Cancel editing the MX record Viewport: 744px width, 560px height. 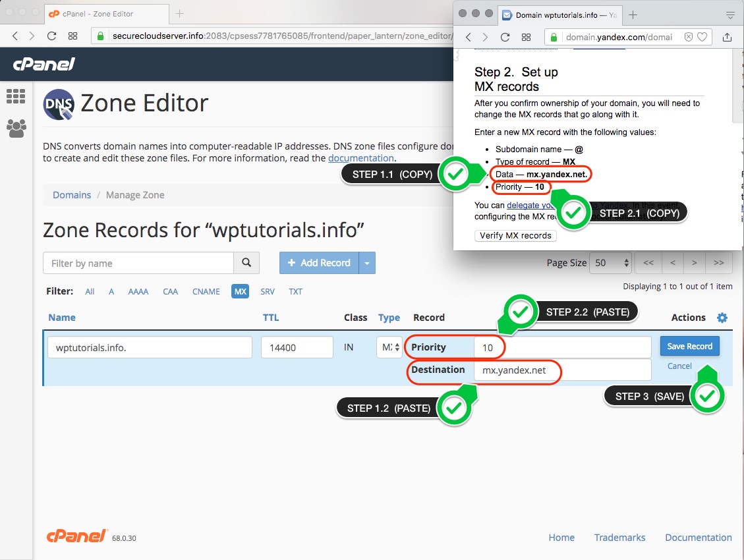click(679, 366)
